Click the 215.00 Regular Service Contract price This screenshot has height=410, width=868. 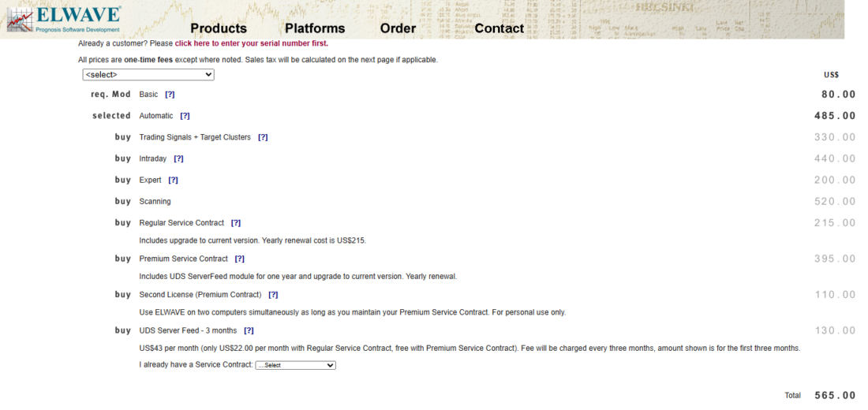tap(835, 223)
